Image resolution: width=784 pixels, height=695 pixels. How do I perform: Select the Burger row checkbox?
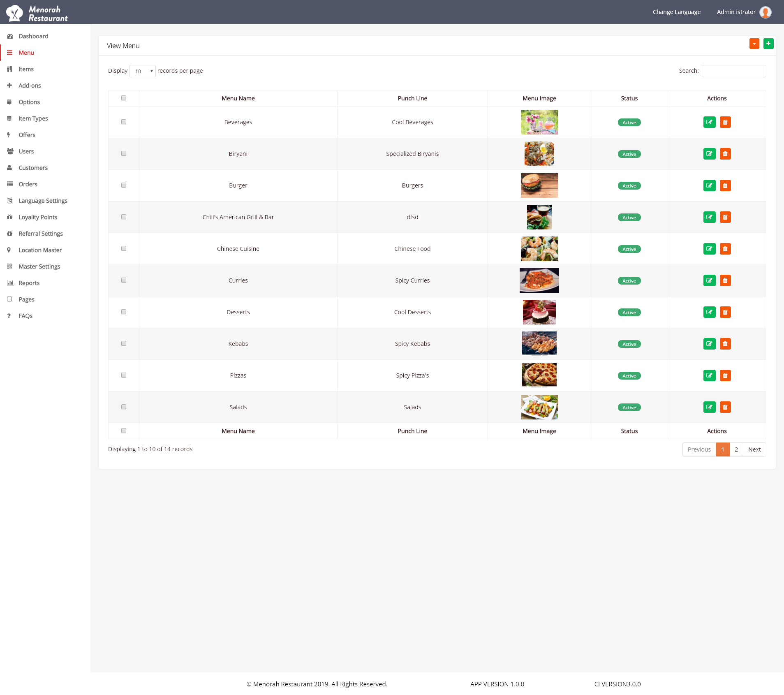(124, 185)
